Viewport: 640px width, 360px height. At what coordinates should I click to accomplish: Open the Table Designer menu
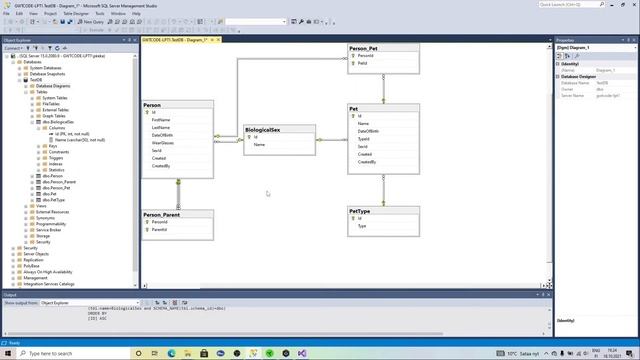pyautogui.click(x=76, y=13)
